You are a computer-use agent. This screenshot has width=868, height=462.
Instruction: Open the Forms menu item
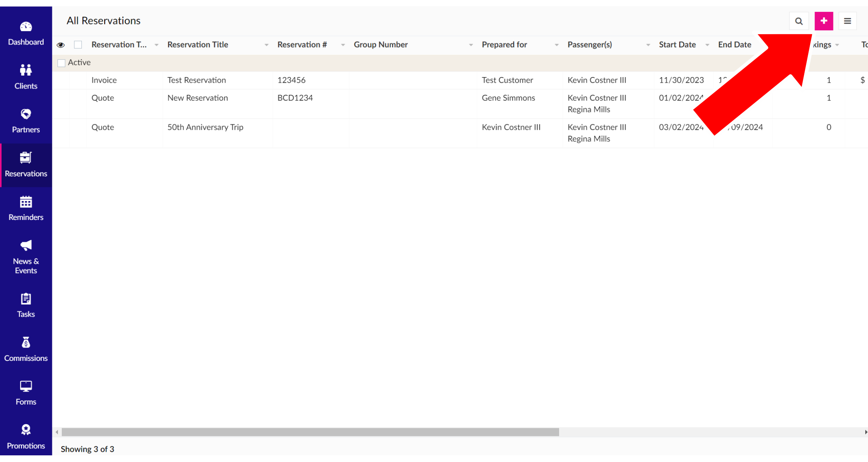(26, 393)
